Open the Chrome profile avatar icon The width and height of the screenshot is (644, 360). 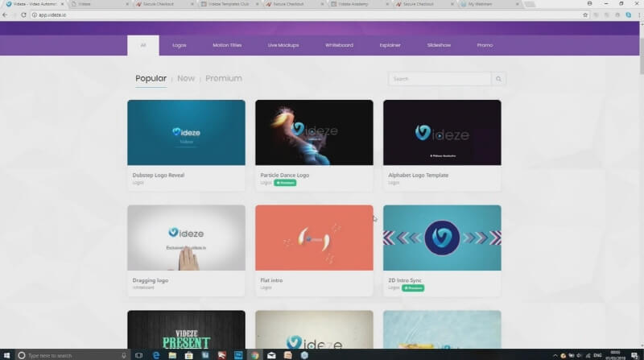coord(589,4)
